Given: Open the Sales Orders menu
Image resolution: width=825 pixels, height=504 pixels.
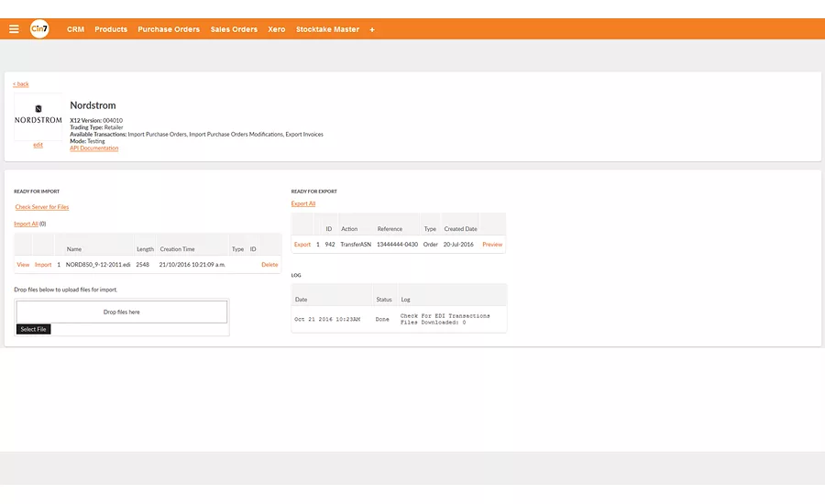Looking at the screenshot, I should pos(234,29).
